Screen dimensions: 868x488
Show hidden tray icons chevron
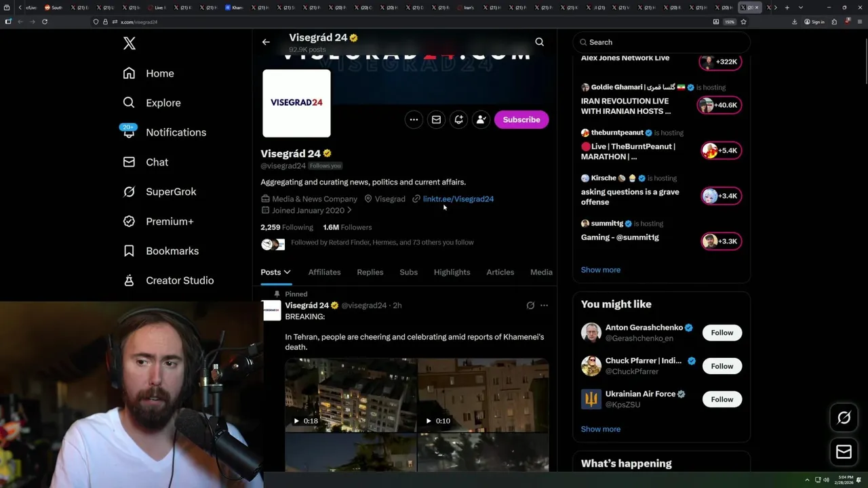pos(807,480)
